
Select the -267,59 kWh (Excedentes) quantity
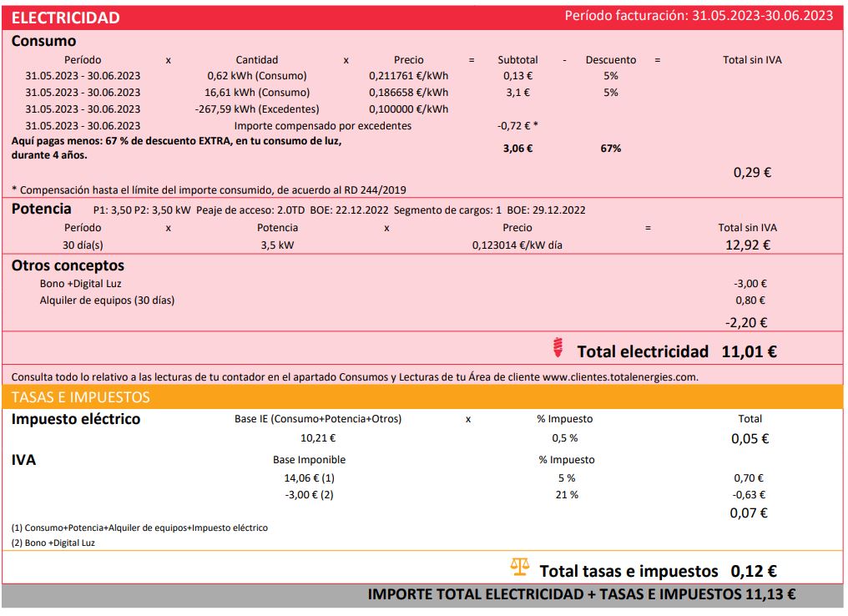pyautogui.click(x=257, y=109)
